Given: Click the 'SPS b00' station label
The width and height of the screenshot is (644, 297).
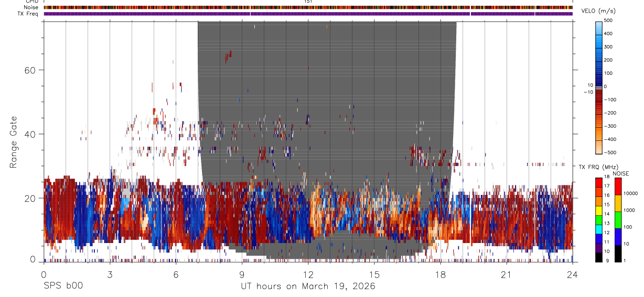Looking at the screenshot, I should (x=63, y=287).
